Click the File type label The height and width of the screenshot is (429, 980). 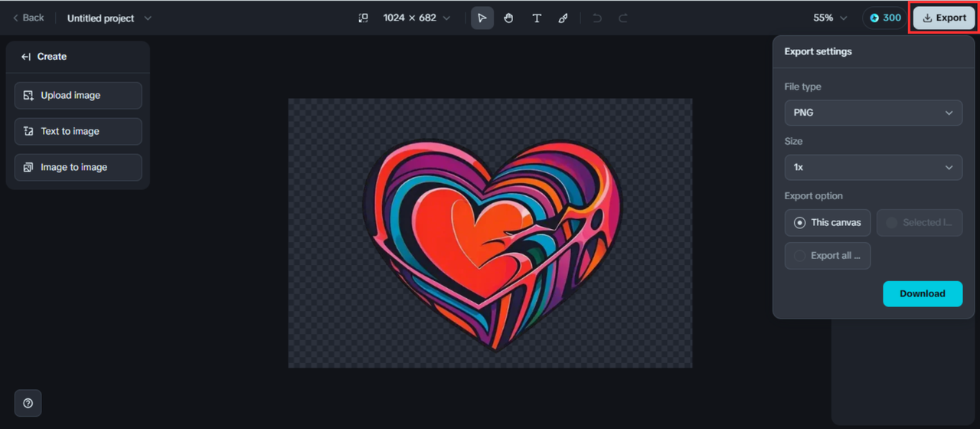coord(802,87)
